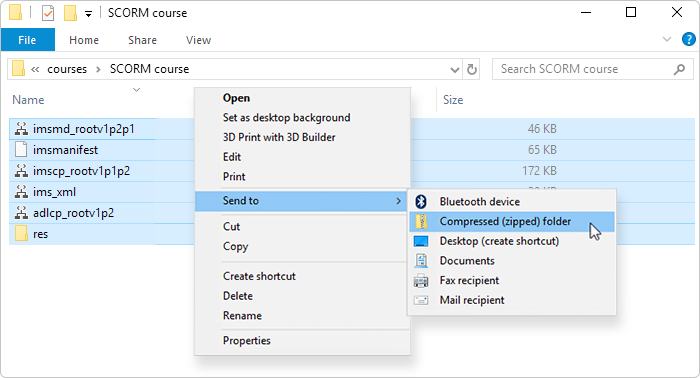Send to Desktop (create shortcut)
Viewport: 700px width, 378px height.
512,241
